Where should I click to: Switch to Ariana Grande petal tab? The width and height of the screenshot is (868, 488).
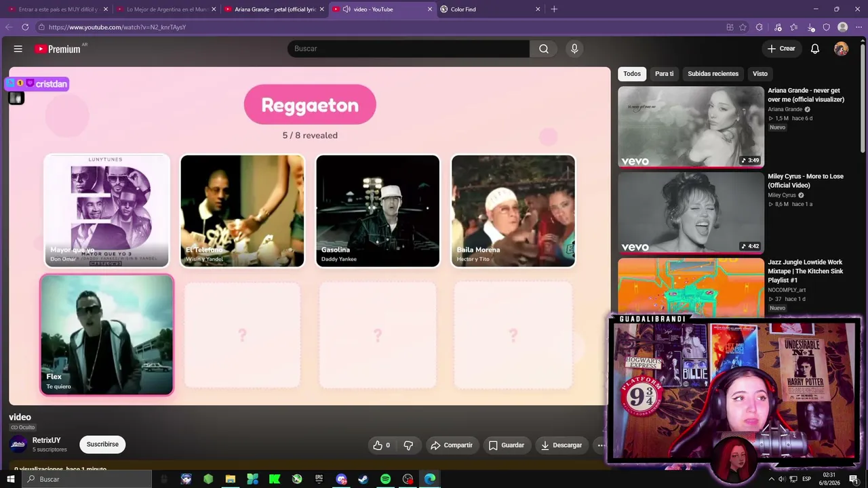tap(275, 9)
